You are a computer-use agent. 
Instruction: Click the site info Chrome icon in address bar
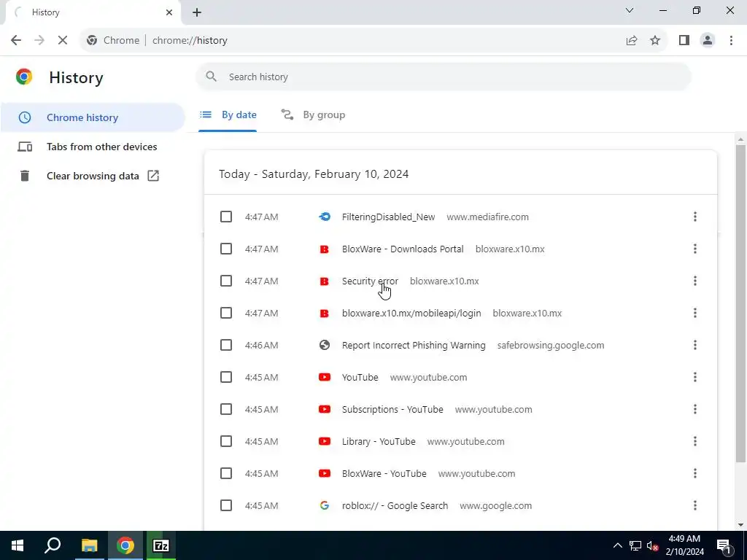point(92,41)
